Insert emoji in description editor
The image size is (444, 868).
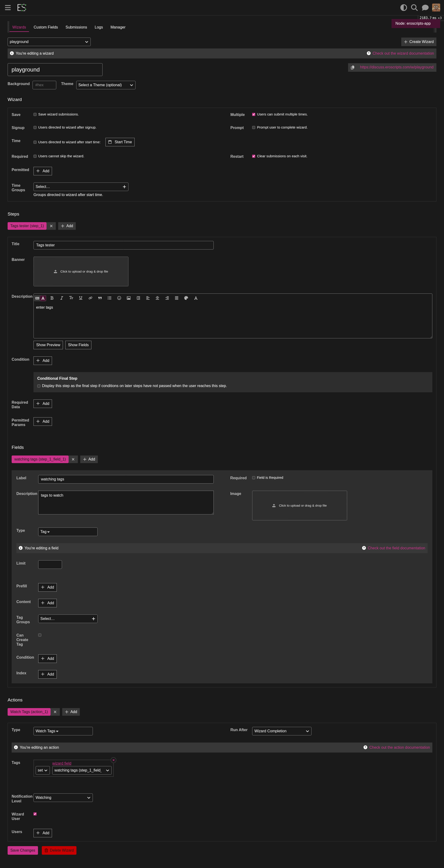119,298
